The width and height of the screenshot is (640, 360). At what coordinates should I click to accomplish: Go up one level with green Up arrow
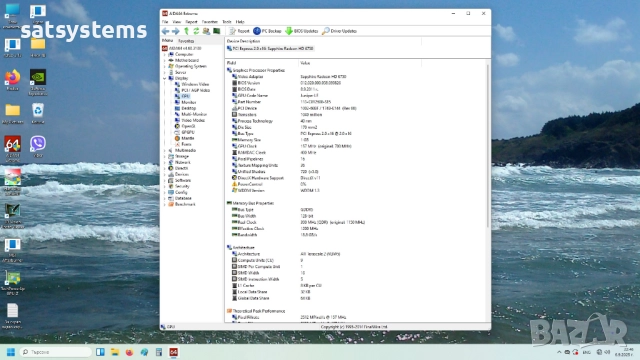187,31
